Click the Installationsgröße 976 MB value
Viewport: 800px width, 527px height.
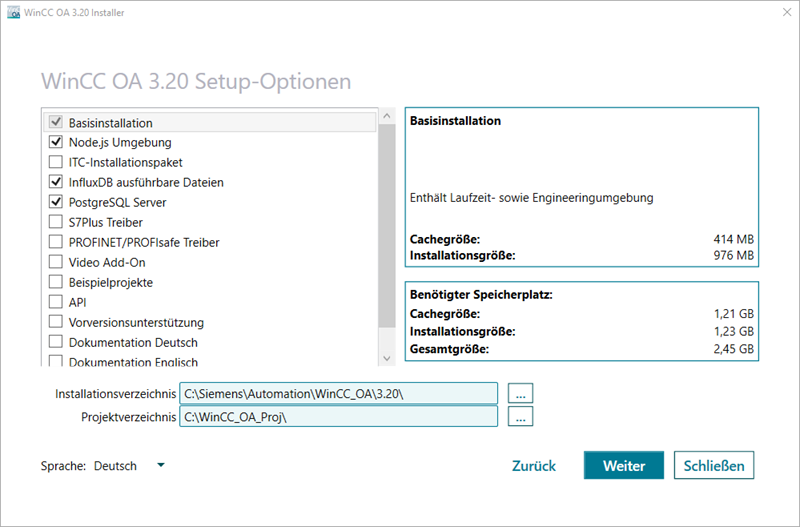(x=734, y=255)
